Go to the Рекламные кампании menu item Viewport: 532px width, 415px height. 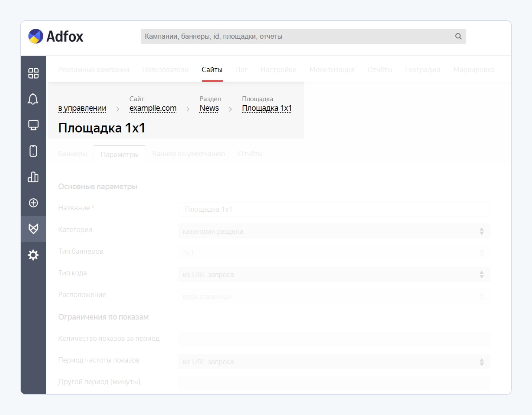coord(94,70)
